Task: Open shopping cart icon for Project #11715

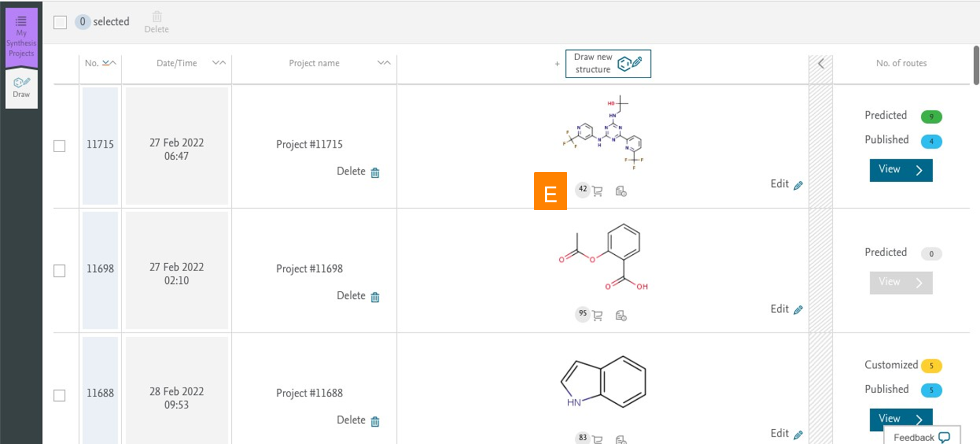Action: tap(598, 191)
